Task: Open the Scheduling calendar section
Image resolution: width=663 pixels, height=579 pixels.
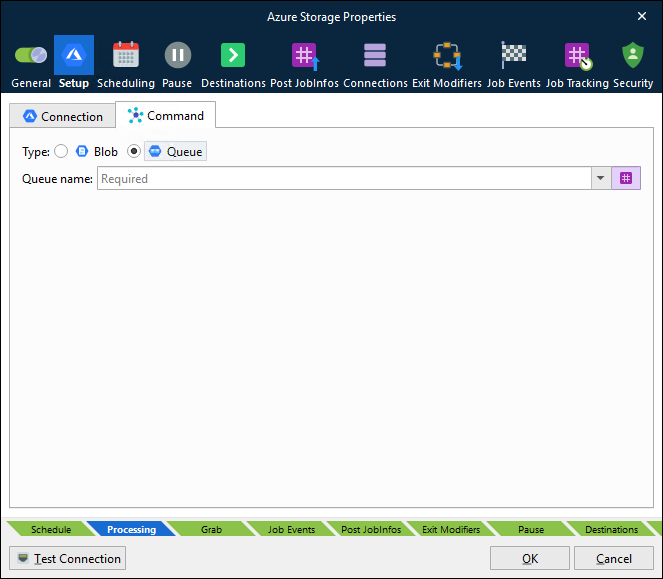Action: 126,63
